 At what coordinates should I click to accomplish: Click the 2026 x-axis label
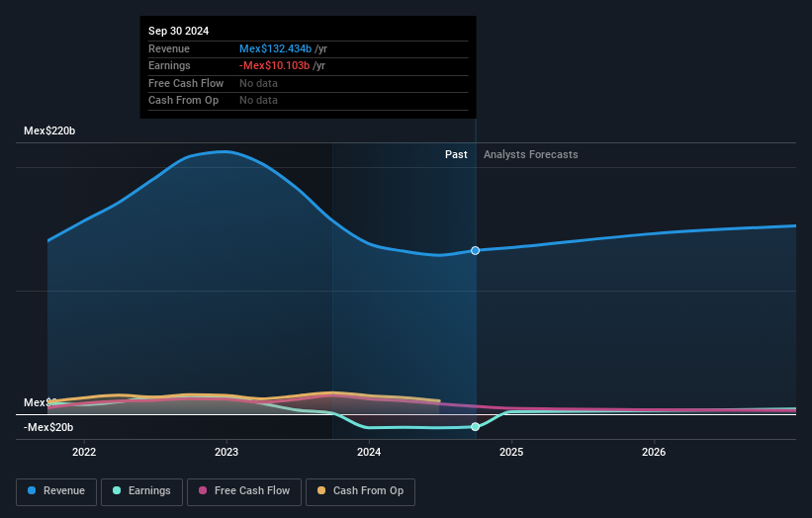click(654, 452)
